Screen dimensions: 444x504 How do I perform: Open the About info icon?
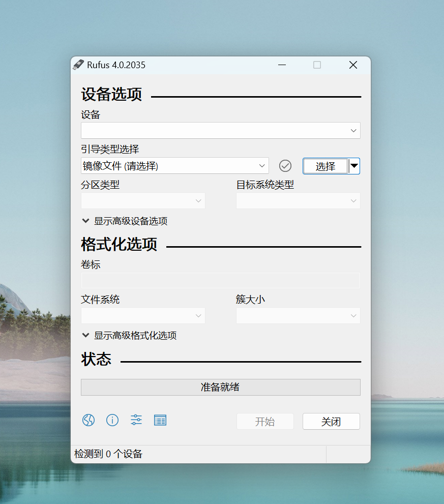[x=112, y=420]
